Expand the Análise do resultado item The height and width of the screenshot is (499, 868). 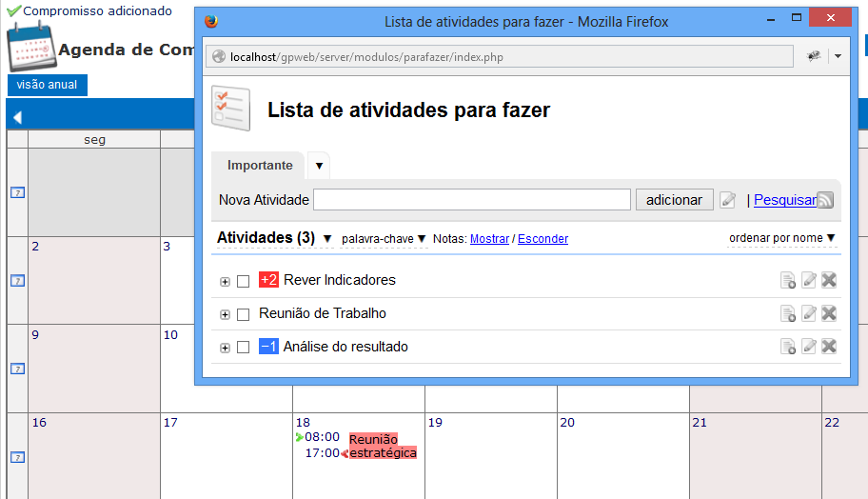pos(225,348)
